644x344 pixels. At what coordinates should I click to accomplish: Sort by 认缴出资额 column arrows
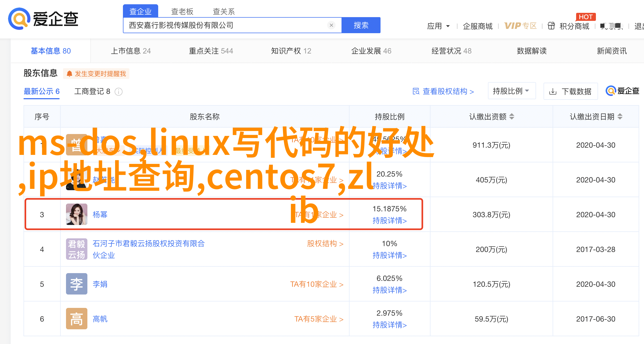512,117
